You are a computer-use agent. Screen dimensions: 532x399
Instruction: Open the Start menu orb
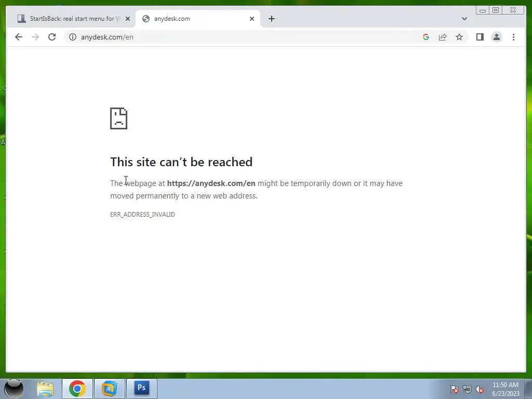coord(14,389)
